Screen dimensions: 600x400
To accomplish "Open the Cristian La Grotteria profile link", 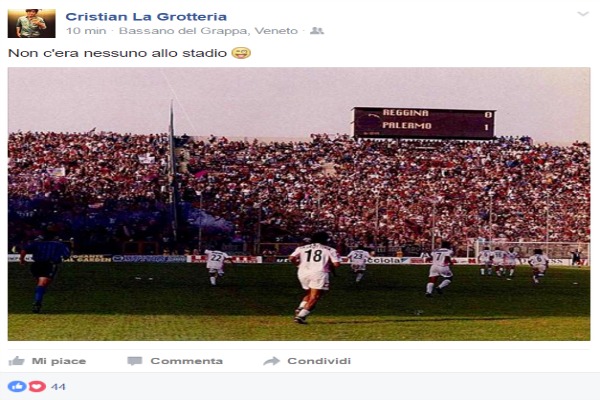I will 146,16.
